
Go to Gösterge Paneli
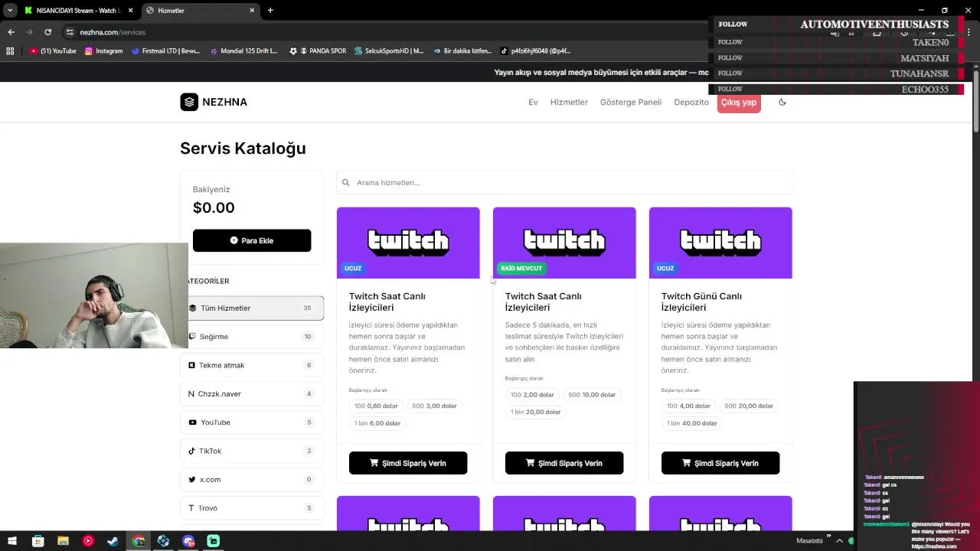coord(631,102)
